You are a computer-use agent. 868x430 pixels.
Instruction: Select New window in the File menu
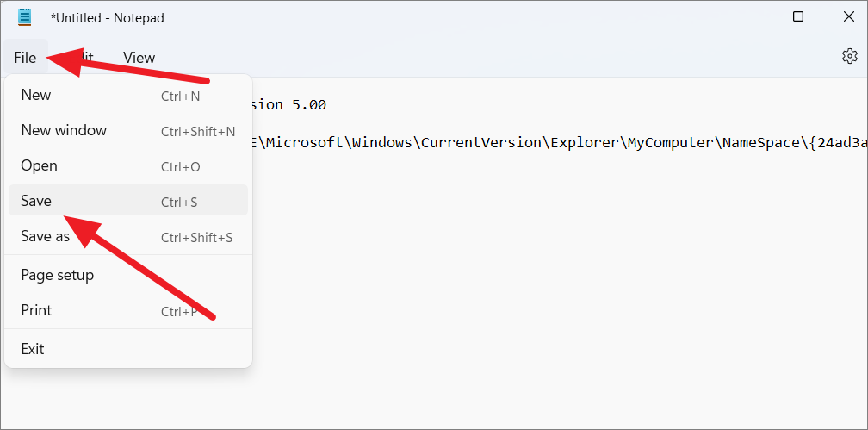(x=127, y=131)
